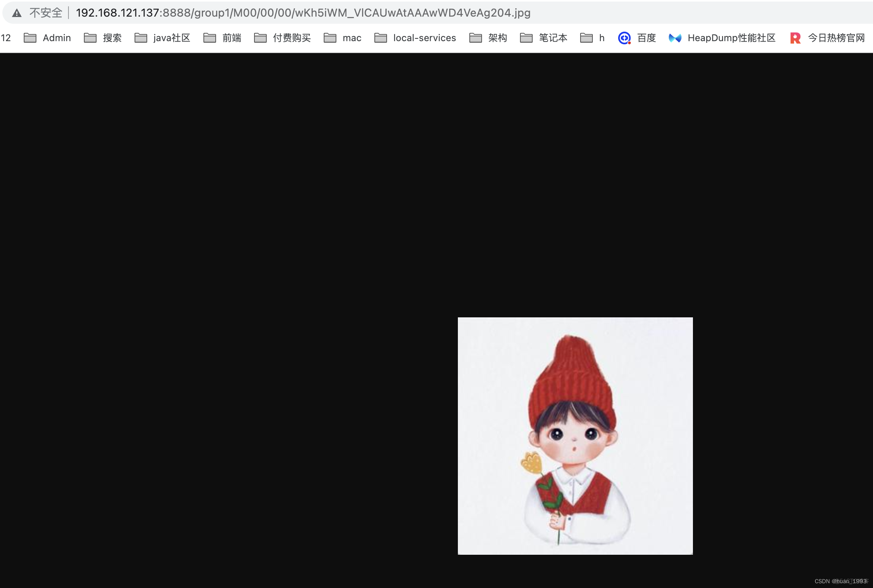
Task: Open the 今日热榜官网 bookmark
Action: pyautogui.click(x=827, y=38)
